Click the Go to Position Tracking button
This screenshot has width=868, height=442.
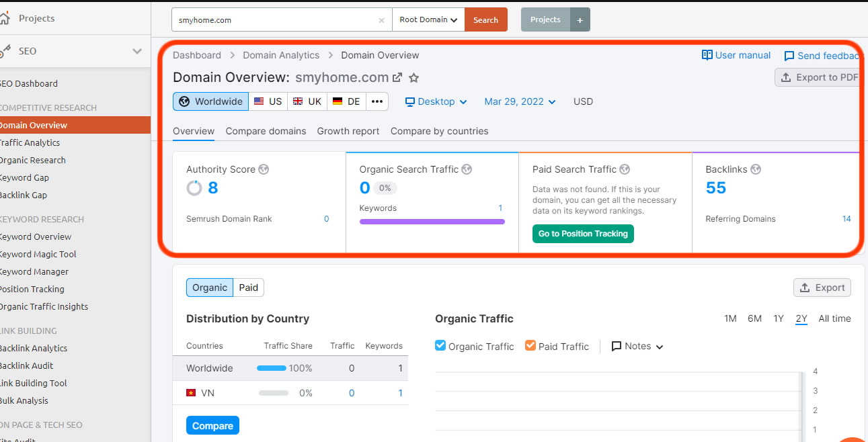[x=583, y=234]
